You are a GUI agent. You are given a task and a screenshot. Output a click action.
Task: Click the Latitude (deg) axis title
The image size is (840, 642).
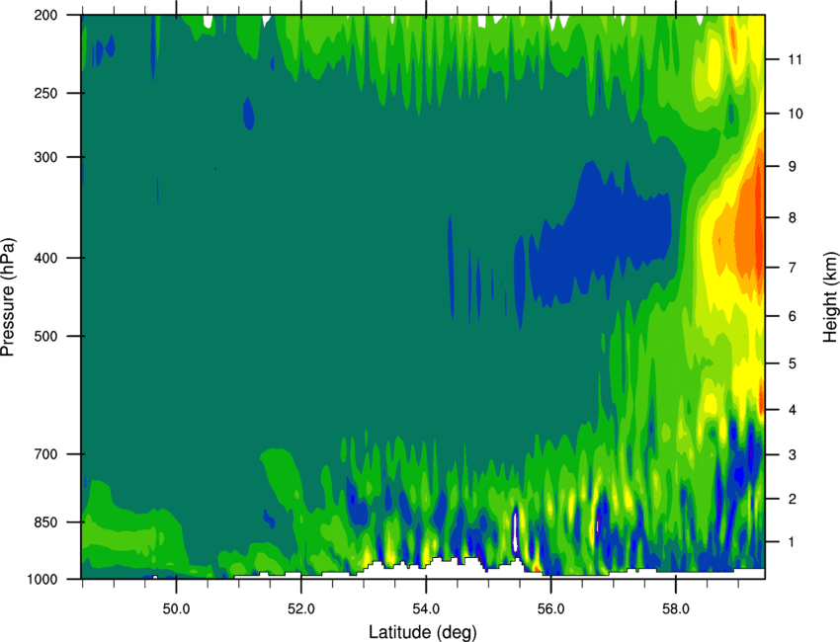click(423, 632)
